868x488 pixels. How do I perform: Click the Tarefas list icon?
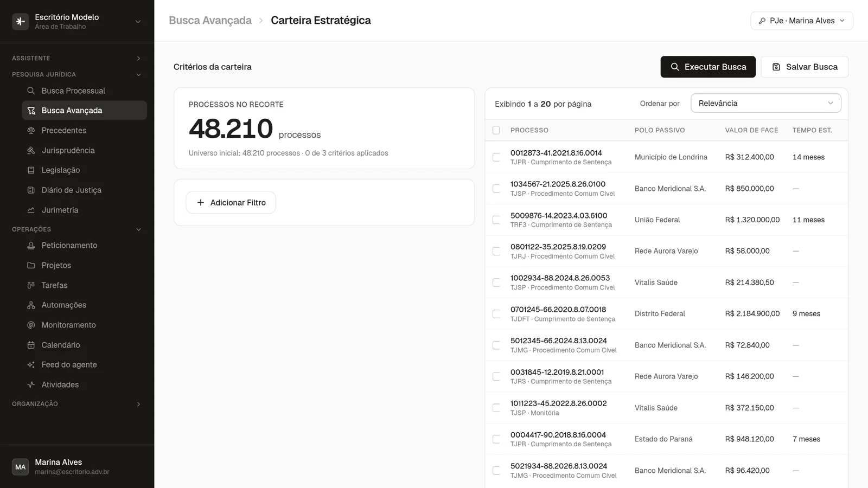(31, 285)
